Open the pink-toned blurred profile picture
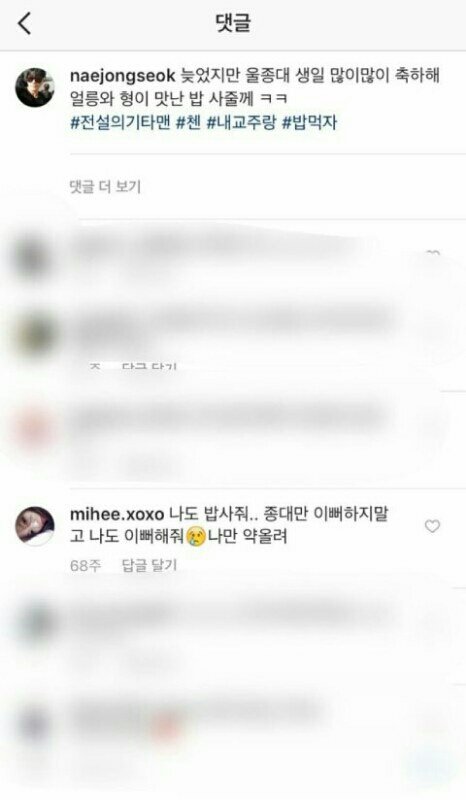 click(x=35, y=430)
